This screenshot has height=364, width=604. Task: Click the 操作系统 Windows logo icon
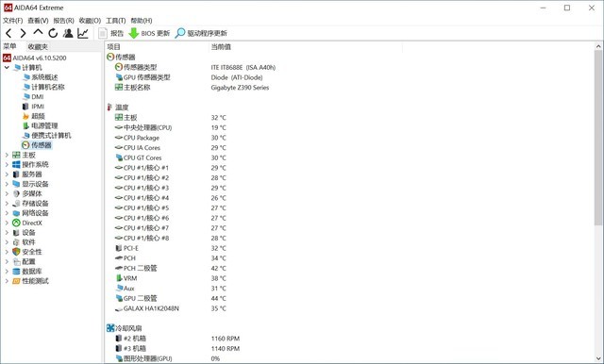tap(16, 164)
